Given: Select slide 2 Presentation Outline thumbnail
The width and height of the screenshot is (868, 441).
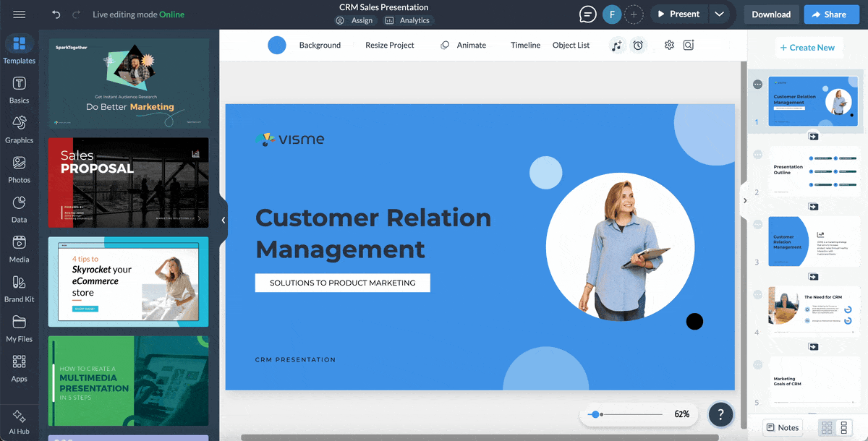Looking at the screenshot, I should [x=814, y=170].
